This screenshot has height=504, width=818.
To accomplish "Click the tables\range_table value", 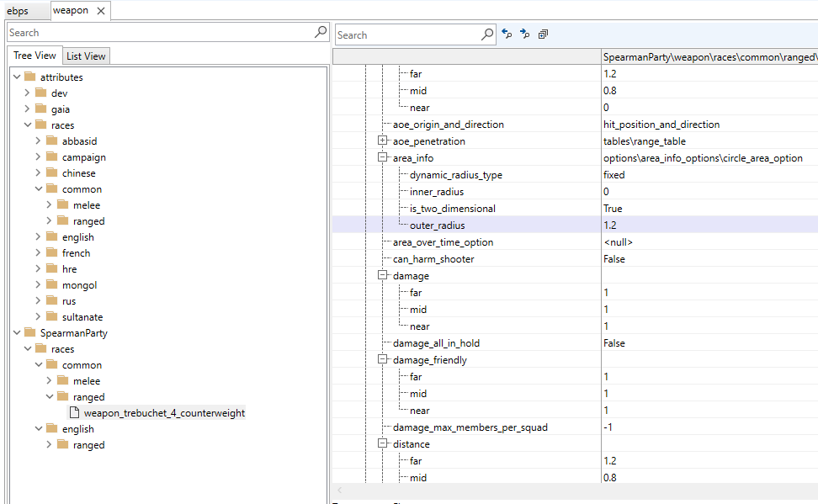I will click(x=645, y=141).
